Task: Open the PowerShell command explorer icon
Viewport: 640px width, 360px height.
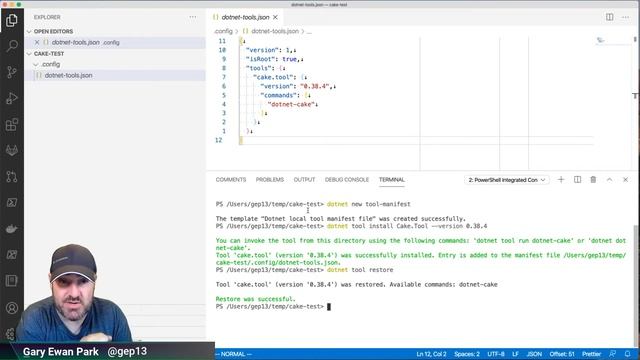Action: [12, 202]
